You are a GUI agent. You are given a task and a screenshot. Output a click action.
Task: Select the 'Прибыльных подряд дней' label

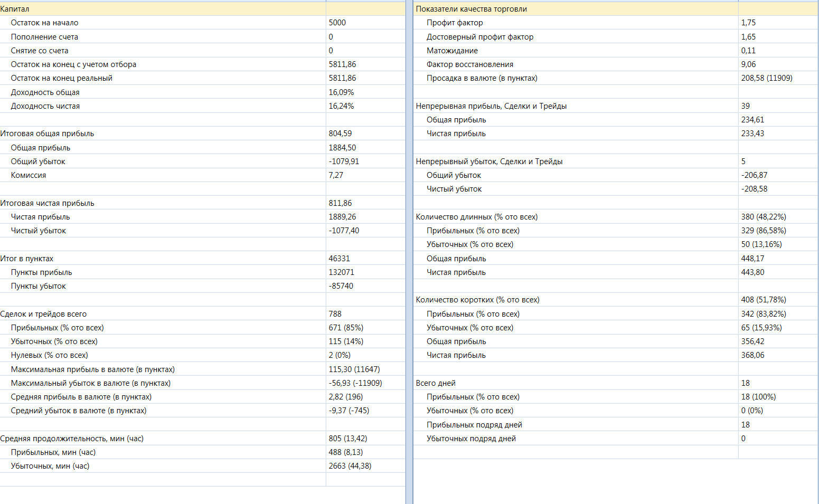coord(474,425)
